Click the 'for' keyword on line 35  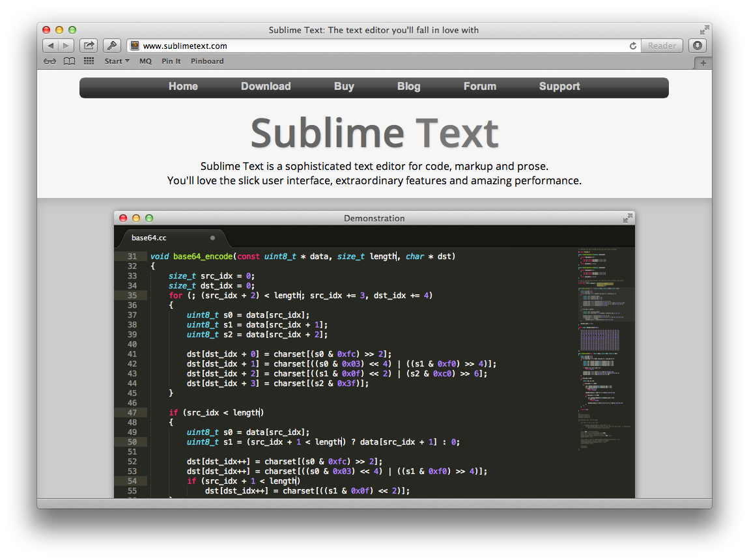(x=175, y=296)
